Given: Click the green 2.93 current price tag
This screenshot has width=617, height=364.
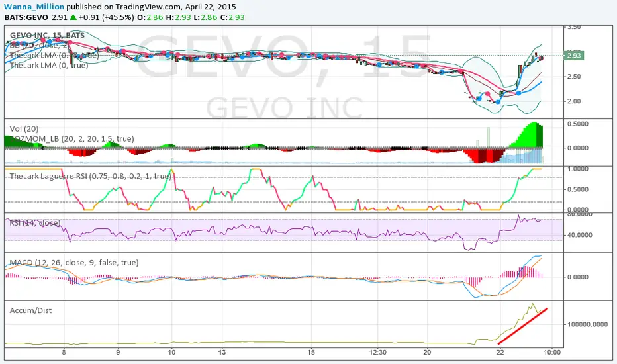Looking at the screenshot, I should click(573, 56).
